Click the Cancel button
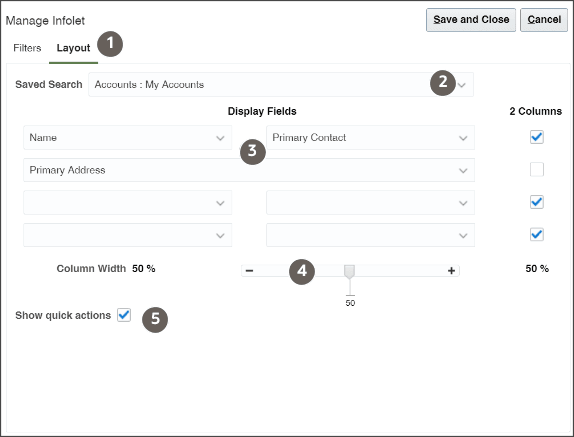Screen dimensions: 574x437 point(544,20)
